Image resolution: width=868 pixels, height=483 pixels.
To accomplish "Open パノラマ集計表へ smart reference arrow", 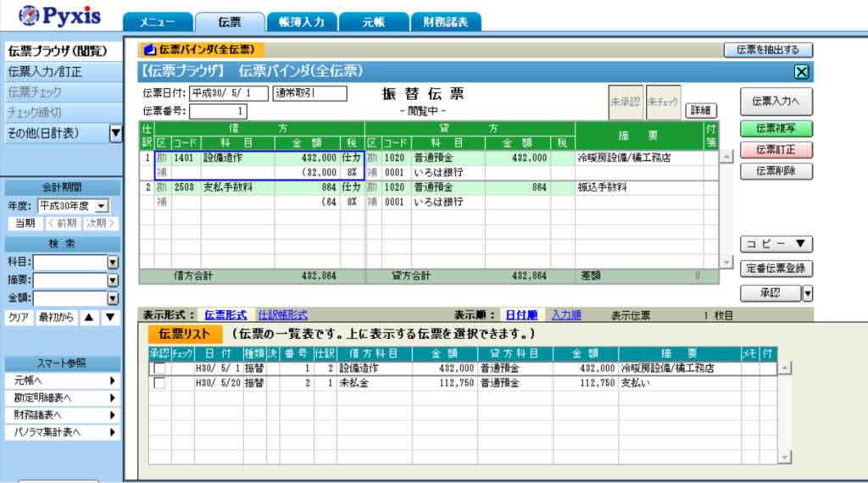I will point(112,431).
